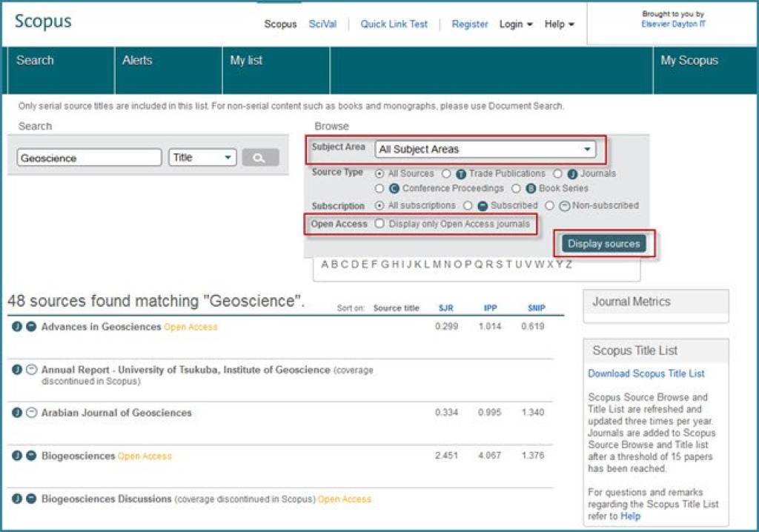This screenshot has height=532, width=759.
Task: Click the journal icon beside Advances in Geosciences
Action: [x=17, y=327]
